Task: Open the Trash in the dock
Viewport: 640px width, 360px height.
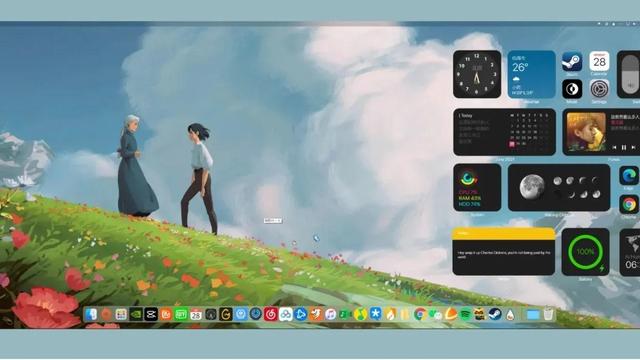Action: click(549, 314)
